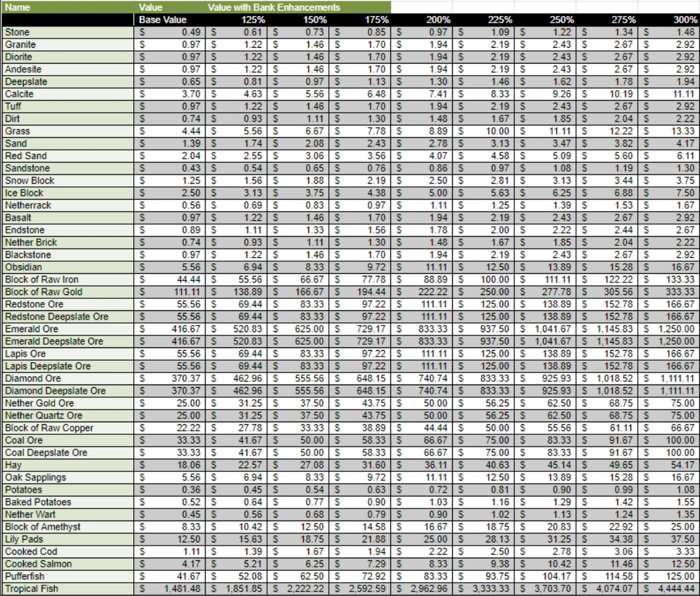Select the 'Ice Block' name cell
700x596 pixels.
point(68,193)
